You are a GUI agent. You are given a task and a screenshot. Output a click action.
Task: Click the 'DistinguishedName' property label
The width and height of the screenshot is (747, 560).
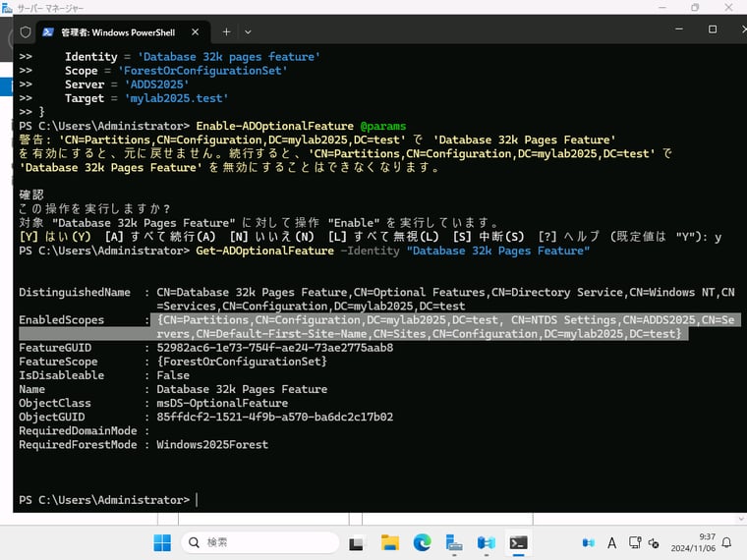click(75, 293)
